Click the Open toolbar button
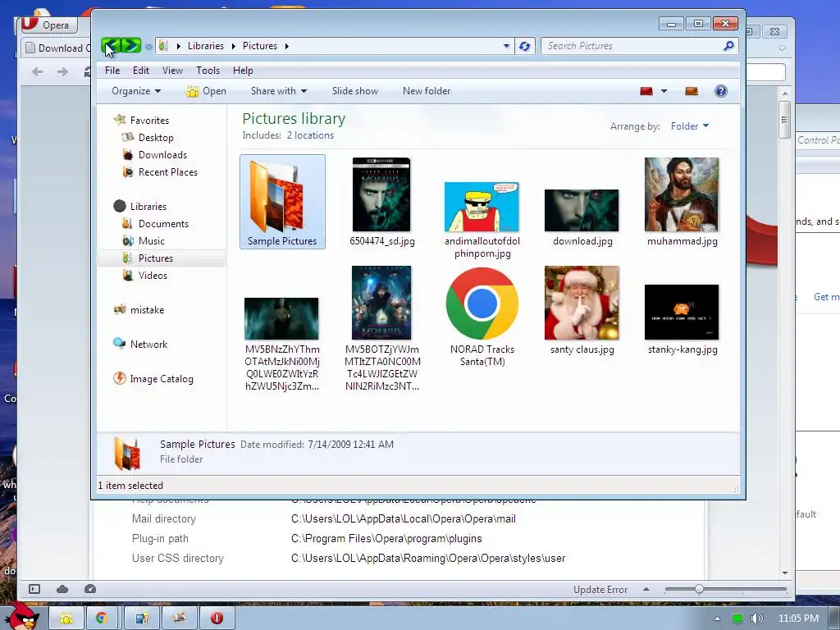Screen dimensions: 840x630 206,91
